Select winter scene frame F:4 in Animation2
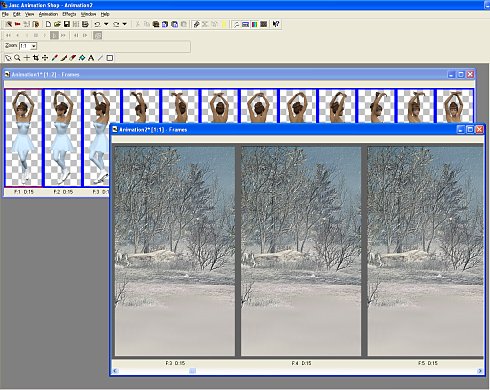The height and width of the screenshot is (390, 490). (x=301, y=252)
